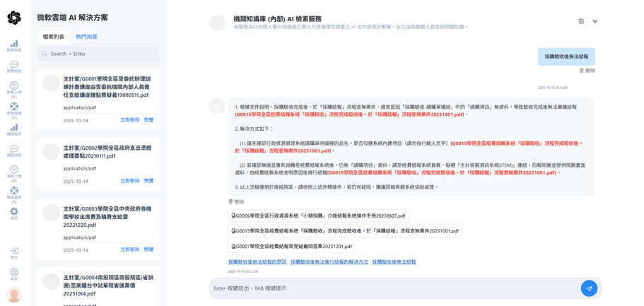Image resolution: width=644 pixels, height=306 pixels.
Task: Click the 微軟雲端 AI 解決方案 heading
Action: coord(72,18)
